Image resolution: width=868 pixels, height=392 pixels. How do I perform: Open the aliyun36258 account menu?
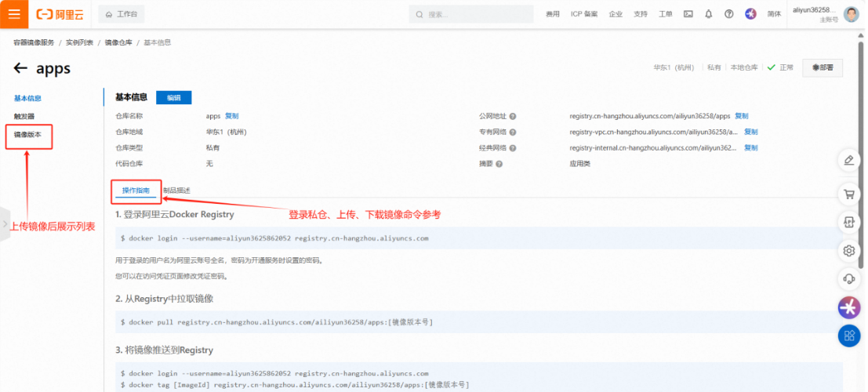pyautogui.click(x=815, y=14)
